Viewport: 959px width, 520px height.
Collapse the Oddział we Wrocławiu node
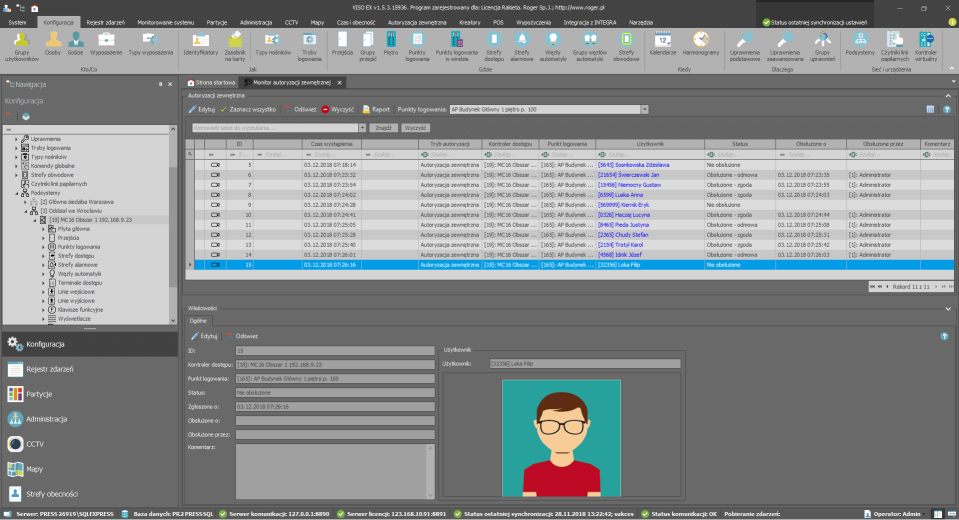coord(25,210)
